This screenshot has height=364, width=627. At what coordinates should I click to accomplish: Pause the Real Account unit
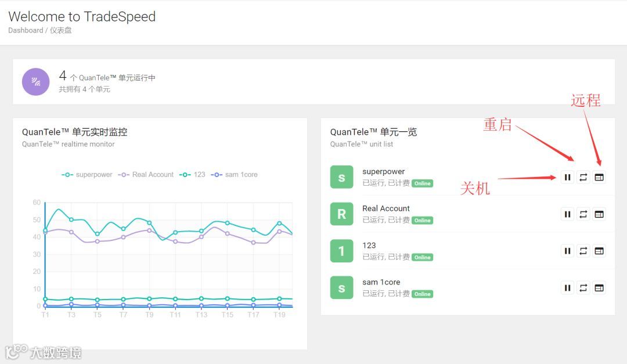pyautogui.click(x=567, y=214)
